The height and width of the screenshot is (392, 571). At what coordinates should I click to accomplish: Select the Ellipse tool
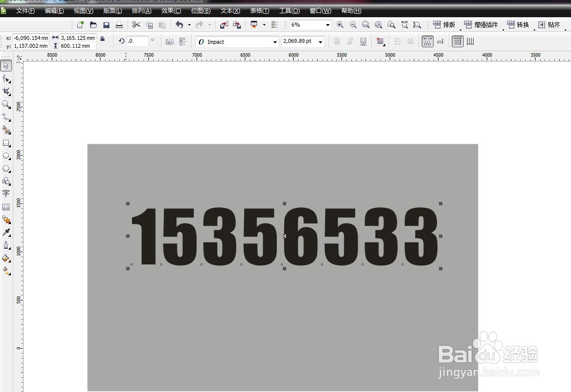point(6,156)
